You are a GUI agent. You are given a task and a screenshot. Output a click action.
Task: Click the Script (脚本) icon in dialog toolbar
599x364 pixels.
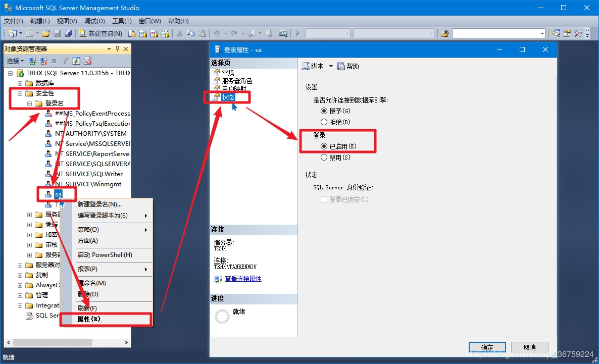click(x=306, y=66)
